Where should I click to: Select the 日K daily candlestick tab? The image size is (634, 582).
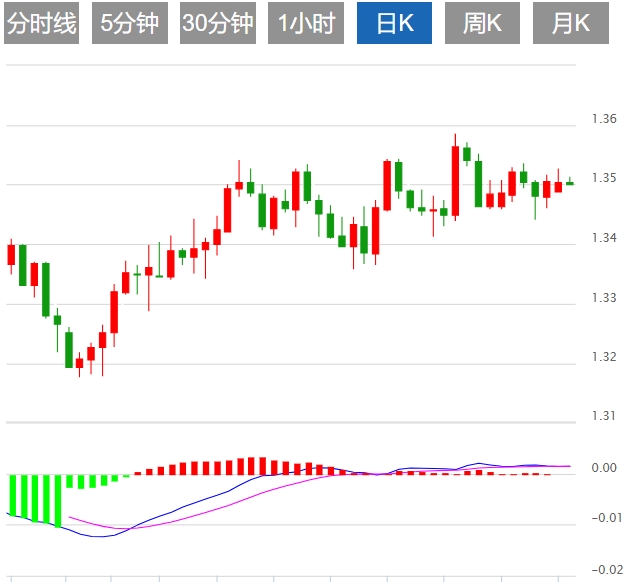click(394, 23)
